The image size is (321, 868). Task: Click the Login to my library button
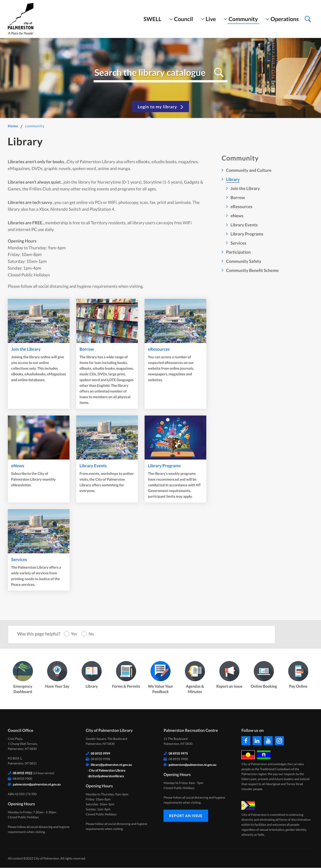160,107
